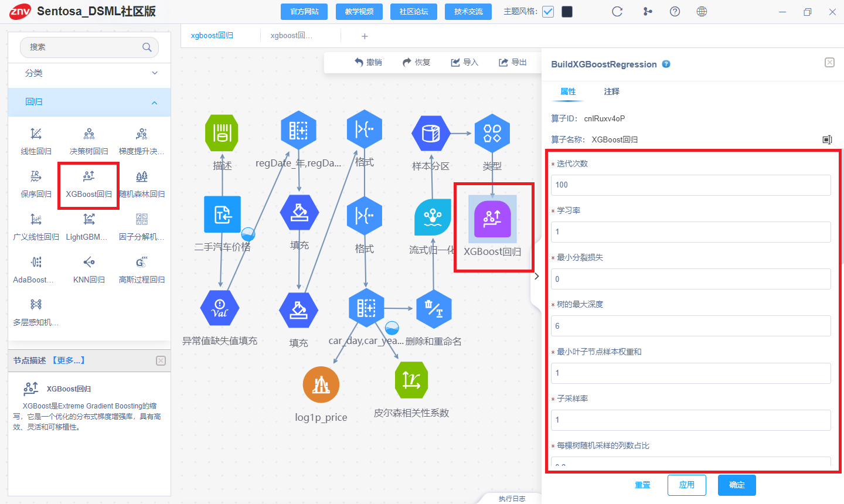Click the regDate_年 column generation node
Image resolution: width=844 pixels, height=504 pixels.
(x=298, y=130)
